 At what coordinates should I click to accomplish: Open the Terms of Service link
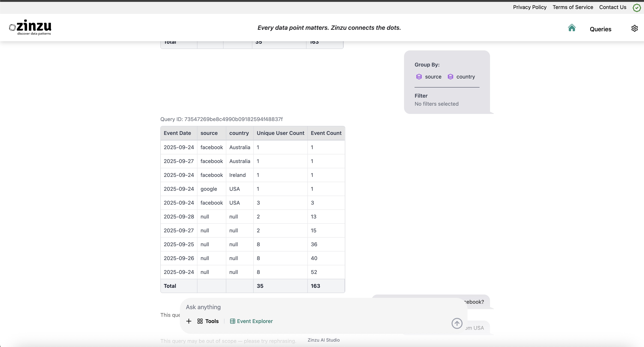pyautogui.click(x=572, y=7)
